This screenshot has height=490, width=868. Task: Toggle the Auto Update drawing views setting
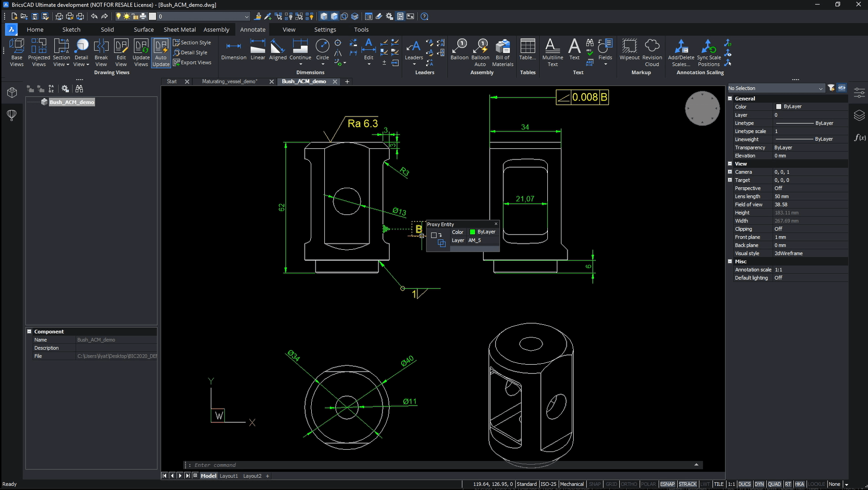point(161,52)
